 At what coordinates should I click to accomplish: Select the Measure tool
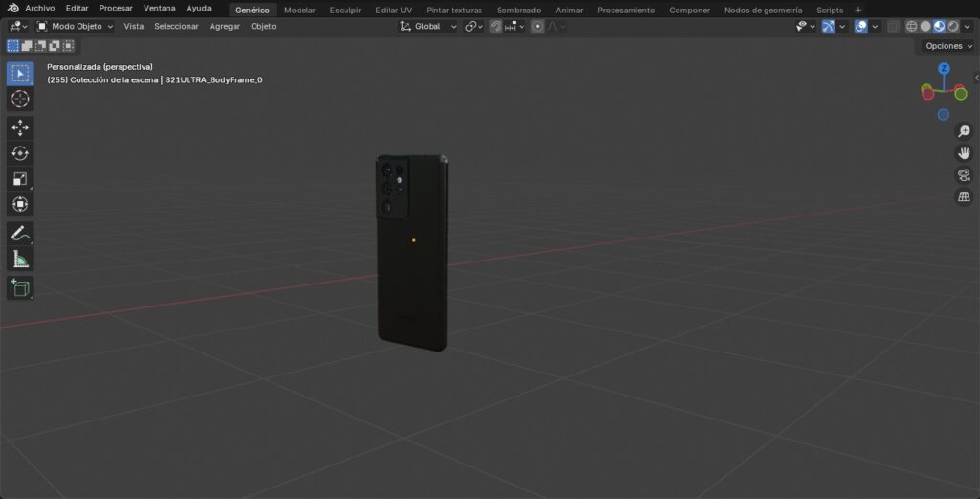click(x=20, y=259)
